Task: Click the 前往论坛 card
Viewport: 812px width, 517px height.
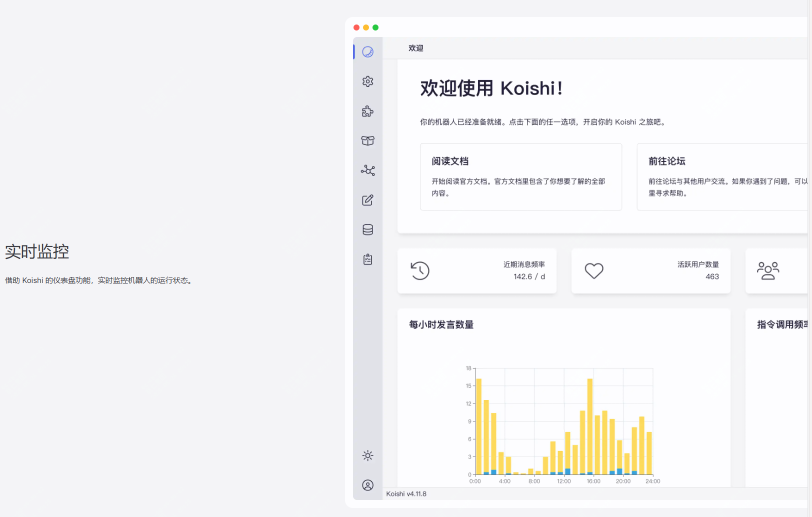Action: (722, 176)
